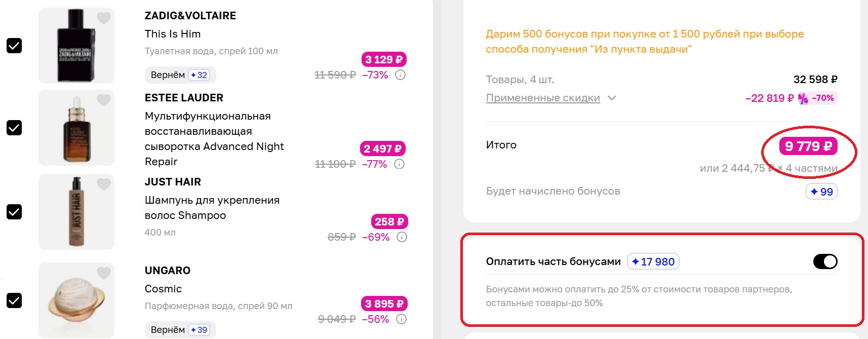Image resolution: width=868 pixels, height=339 pixels.
Task: Click the Ungaro Cosmic perfume thumbnail
Action: (x=76, y=300)
